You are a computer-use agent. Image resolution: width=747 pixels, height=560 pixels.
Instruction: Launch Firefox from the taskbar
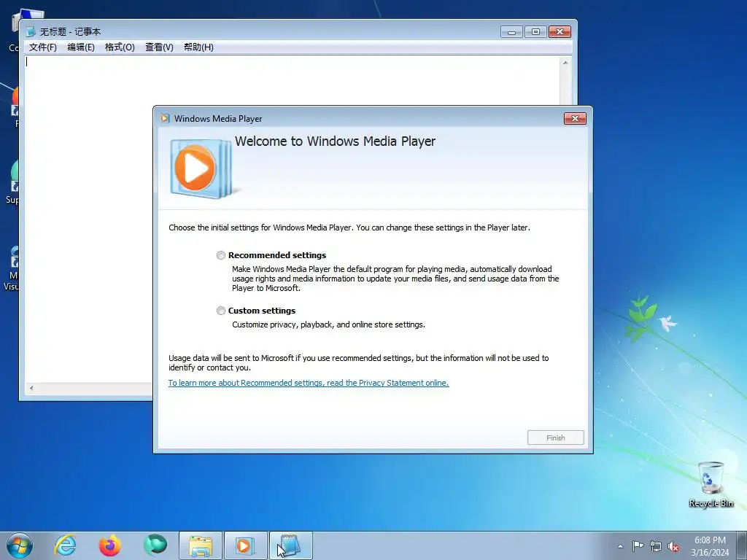(109, 545)
